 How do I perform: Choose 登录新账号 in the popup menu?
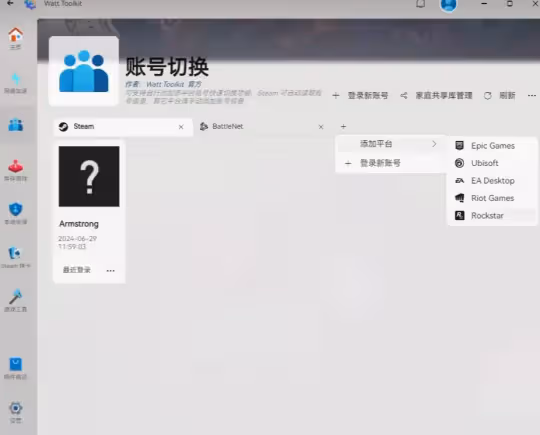click(391, 163)
